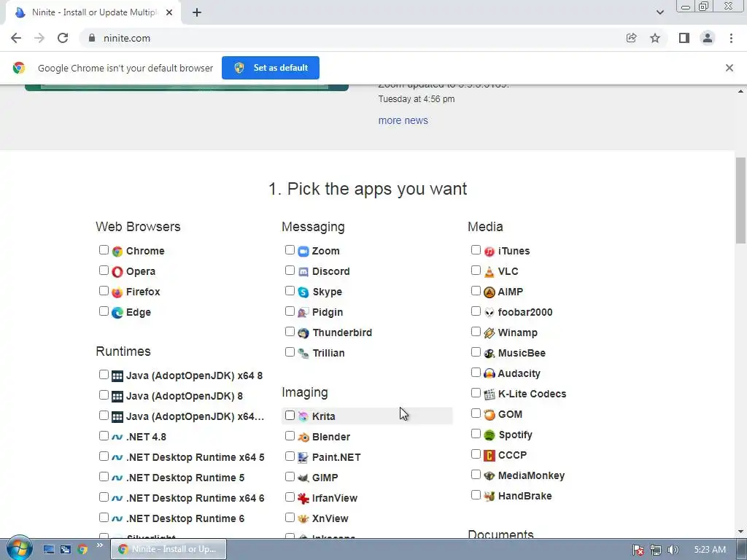The height and width of the screenshot is (560, 747).
Task: Click the MediaMonkey label
Action: [x=531, y=475]
